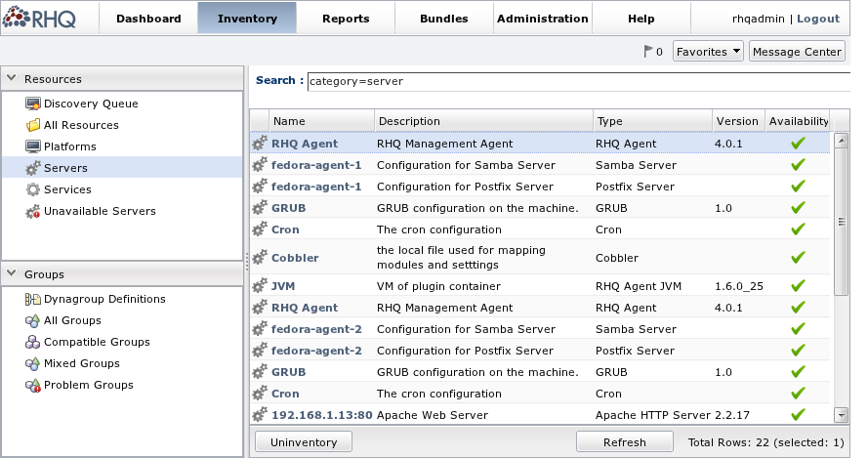Open the Discovery Queue icon

click(x=33, y=104)
